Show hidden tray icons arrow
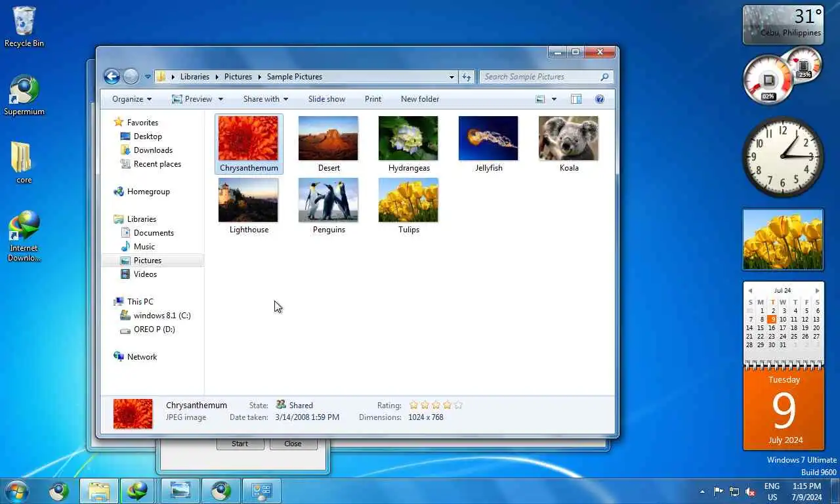Image resolution: width=840 pixels, height=504 pixels. (x=702, y=492)
